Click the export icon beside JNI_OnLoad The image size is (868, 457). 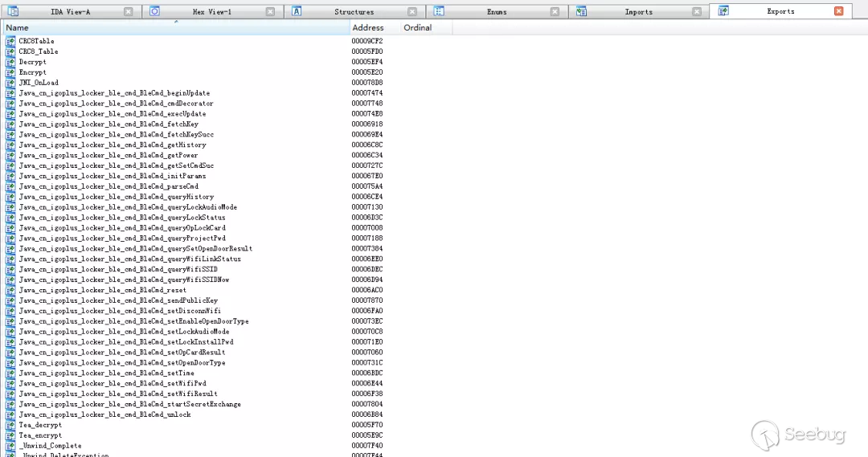[10, 83]
